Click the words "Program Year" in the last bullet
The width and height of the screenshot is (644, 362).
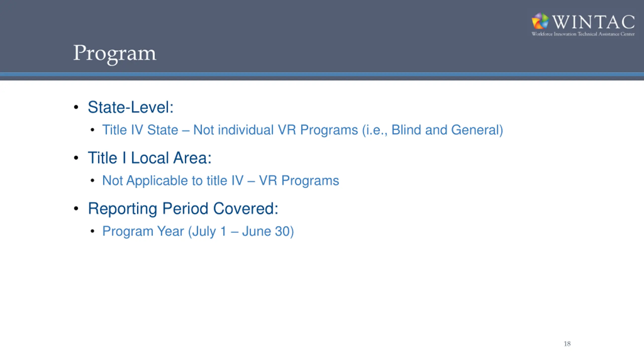143,231
